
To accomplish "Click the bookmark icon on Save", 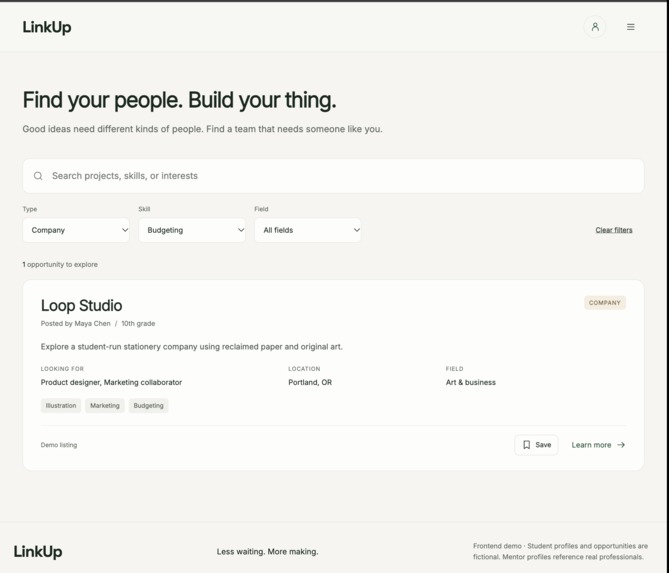I will pyautogui.click(x=526, y=445).
